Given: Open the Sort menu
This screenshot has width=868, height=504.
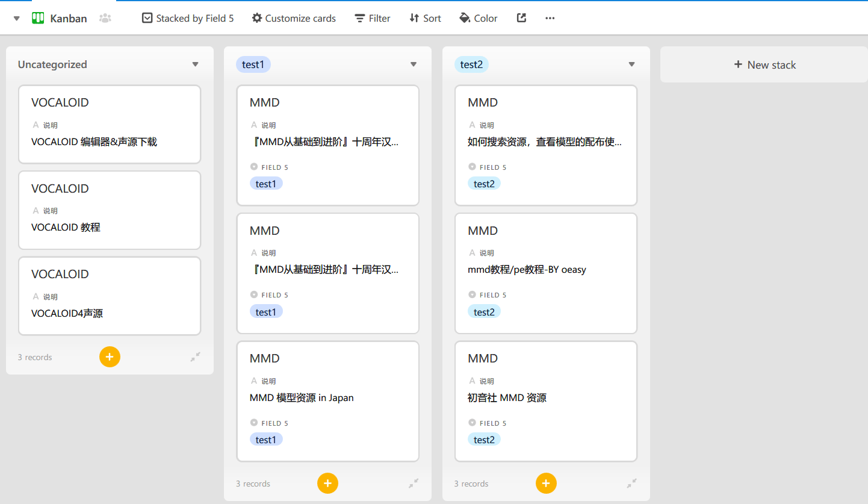Looking at the screenshot, I should (425, 18).
